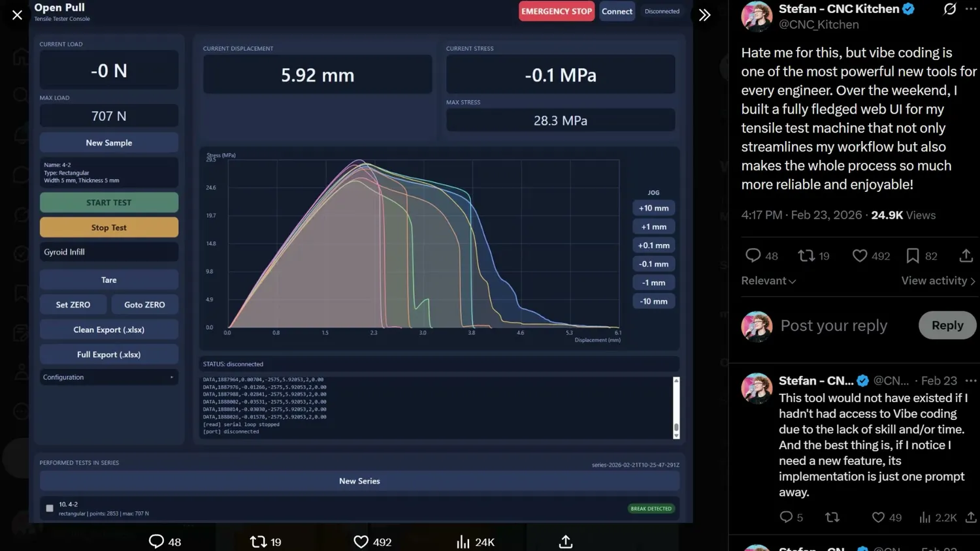Jog the machine -0.1 mm

point(654,264)
